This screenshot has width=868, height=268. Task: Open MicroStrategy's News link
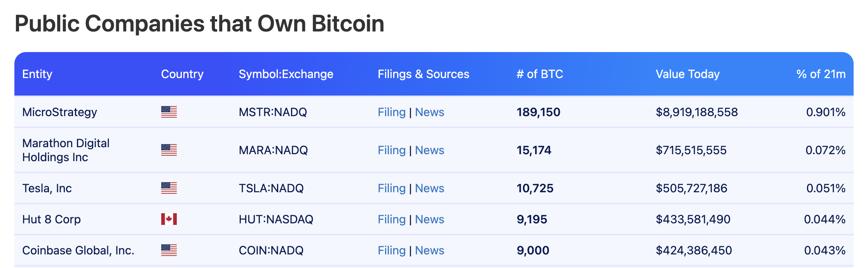click(429, 112)
